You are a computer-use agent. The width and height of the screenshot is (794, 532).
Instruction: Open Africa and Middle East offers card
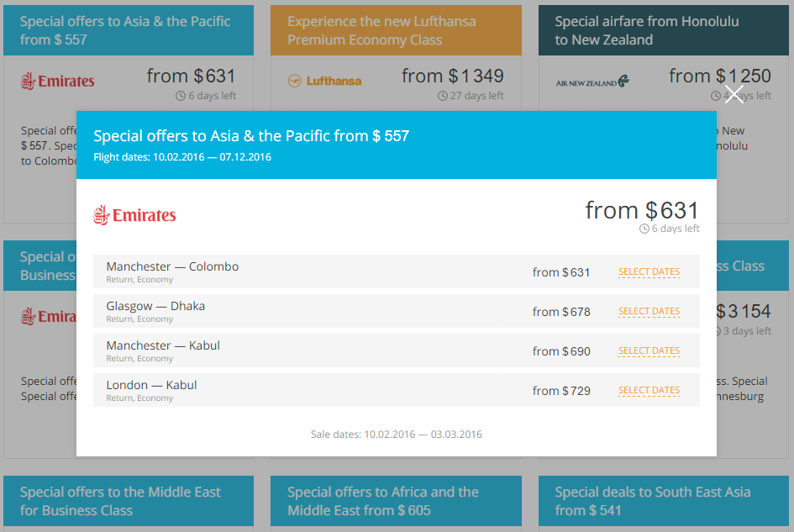(x=396, y=501)
